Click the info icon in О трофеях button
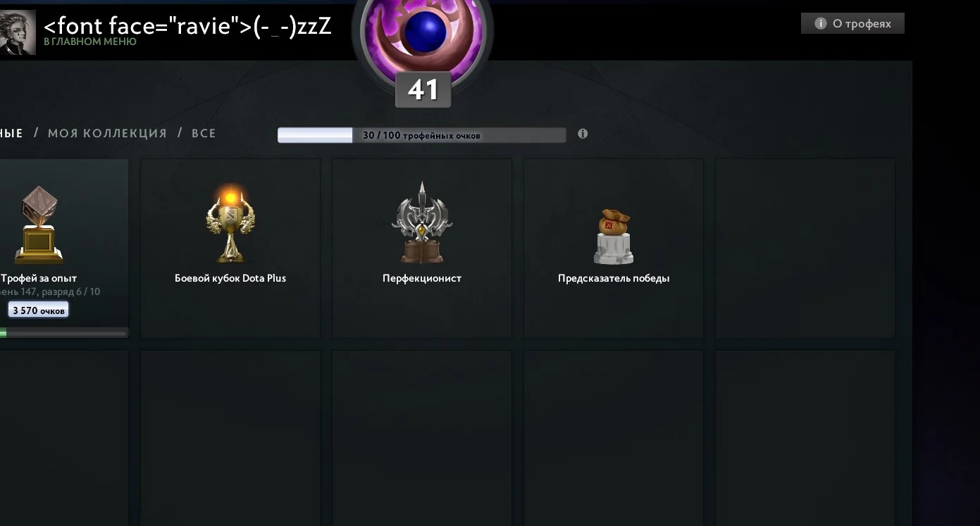This screenshot has width=980, height=526. pos(820,23)
